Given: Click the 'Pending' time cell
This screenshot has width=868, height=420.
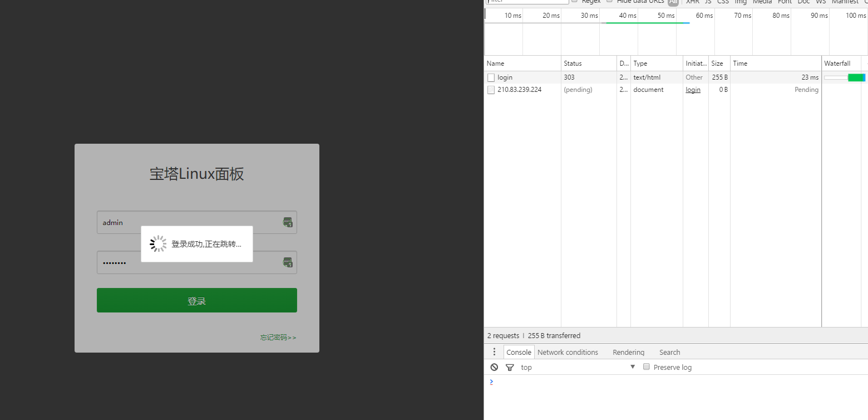Looking at the screenshot, I should (x=806, y=90).
